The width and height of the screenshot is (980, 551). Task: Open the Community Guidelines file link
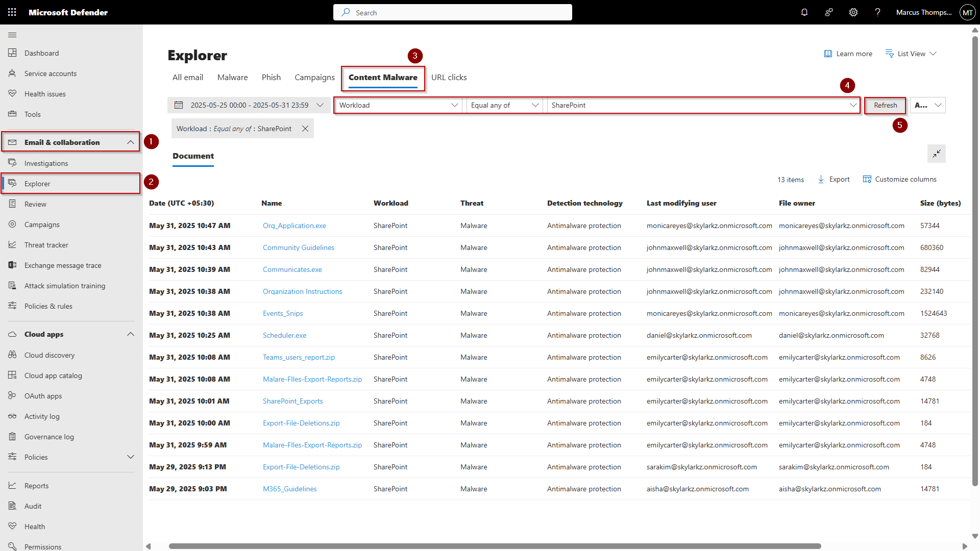click(298, 247)
